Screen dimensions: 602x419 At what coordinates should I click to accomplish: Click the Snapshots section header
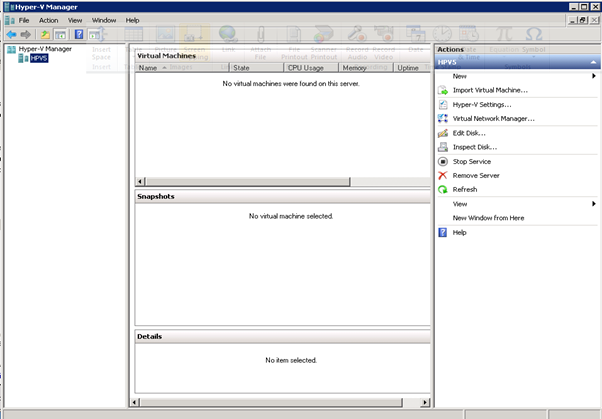tap(283, 196)
